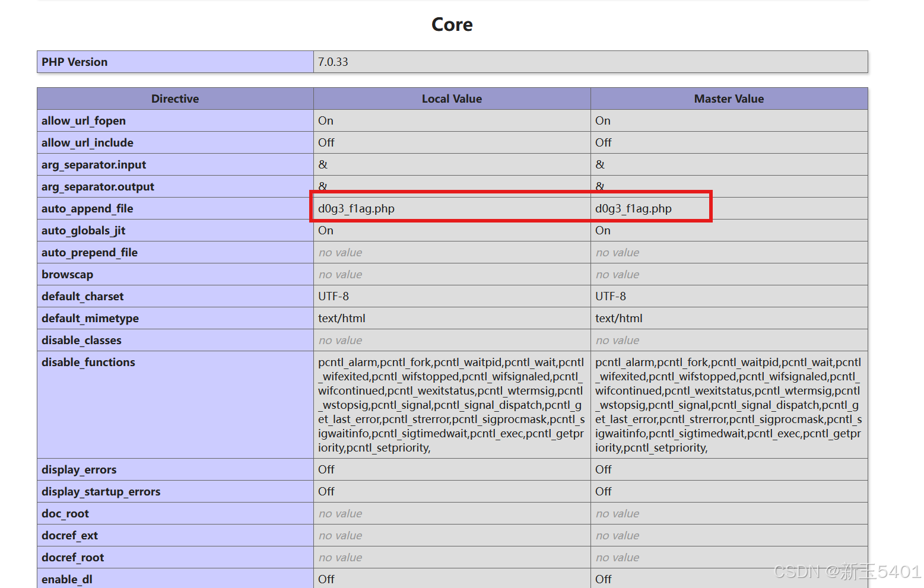924x588 pixels.
Task: Select the disable_classes directive name
Action: pyautogui.click(x=81, y=341)
